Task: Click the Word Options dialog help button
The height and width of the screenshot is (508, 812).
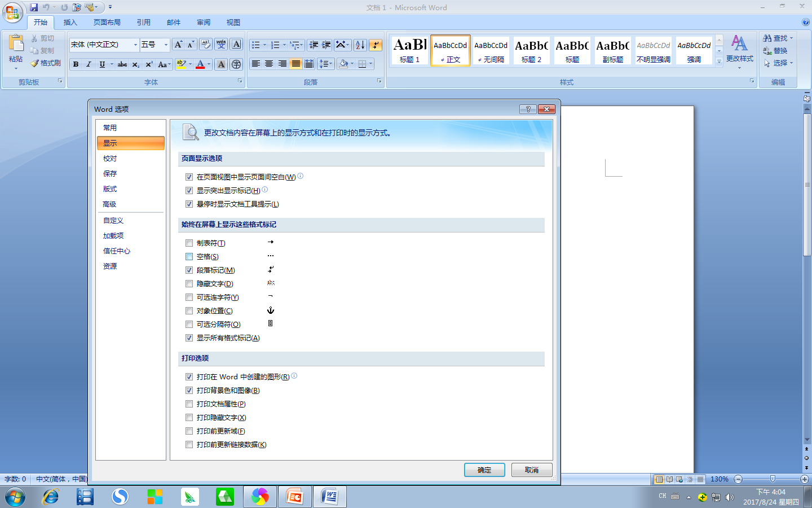Action: pyautogui.click(x=528, y=109)
